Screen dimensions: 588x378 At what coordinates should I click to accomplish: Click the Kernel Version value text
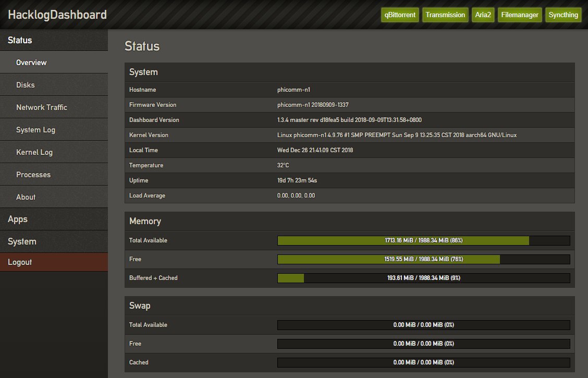tap(397, 135)
